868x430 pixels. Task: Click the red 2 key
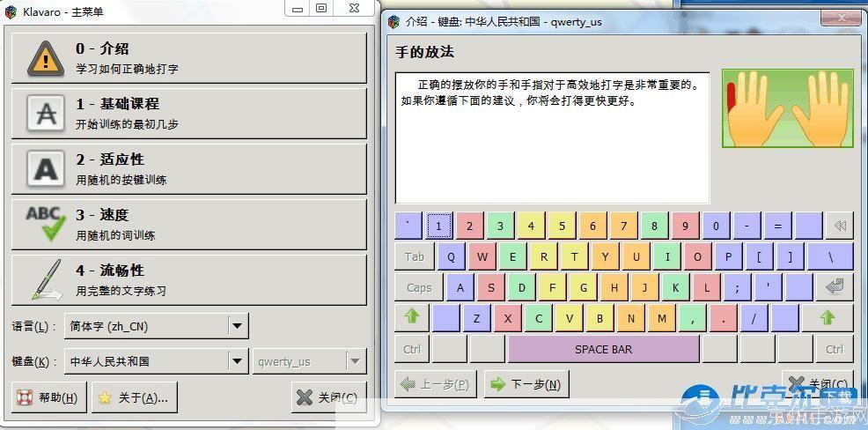click(470, 226)
